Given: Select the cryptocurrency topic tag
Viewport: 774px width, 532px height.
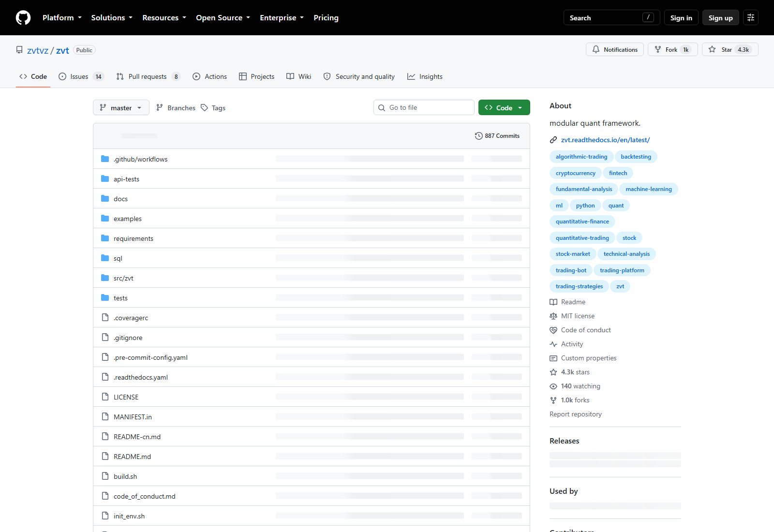Looking at the screenshot, I should [576, 173].
